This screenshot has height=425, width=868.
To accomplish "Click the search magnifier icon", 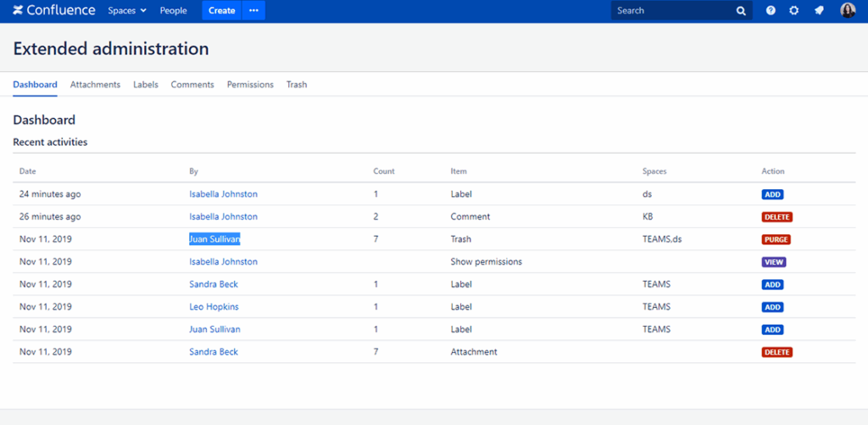I will pos(741,11).
